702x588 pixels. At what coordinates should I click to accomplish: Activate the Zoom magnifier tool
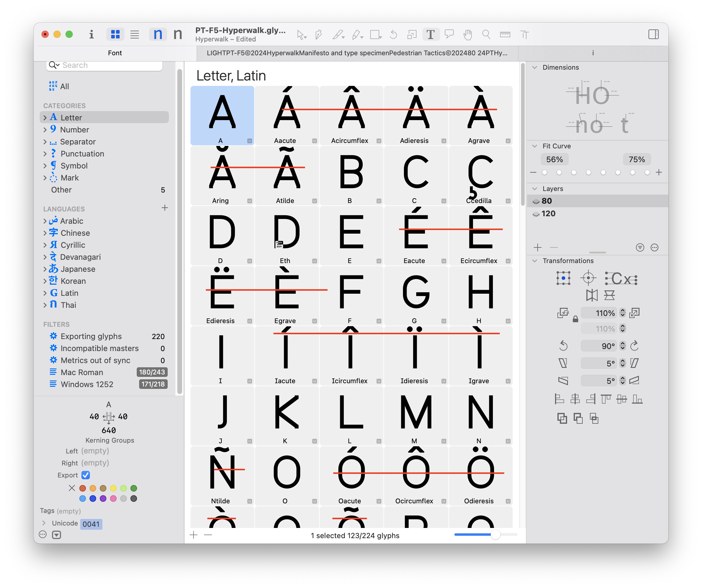click(486, 35)
